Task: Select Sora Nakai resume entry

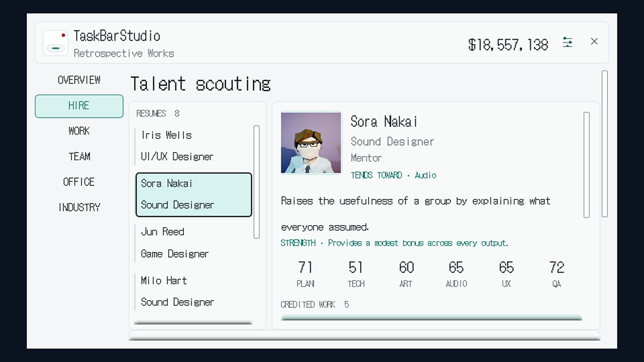Action: coord(194,194)
